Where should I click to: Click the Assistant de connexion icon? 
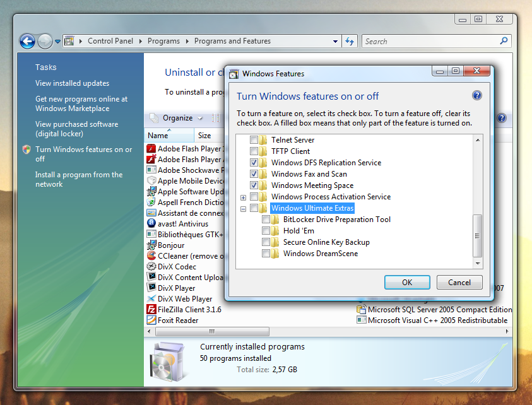151,213
